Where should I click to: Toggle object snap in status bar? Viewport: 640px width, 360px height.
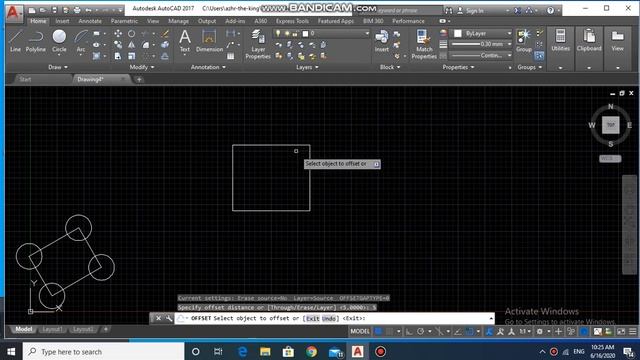[x=470, y=331]
